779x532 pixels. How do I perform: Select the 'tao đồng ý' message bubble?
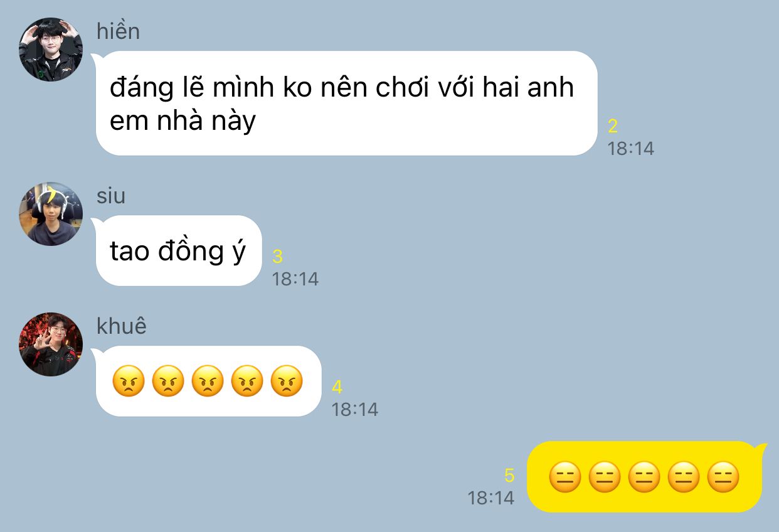tap(178, 250)
